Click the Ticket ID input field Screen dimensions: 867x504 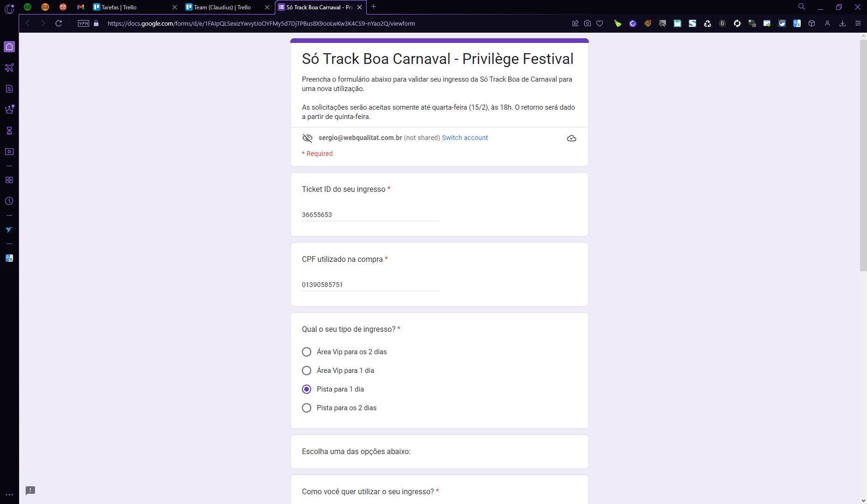[371, 215]
